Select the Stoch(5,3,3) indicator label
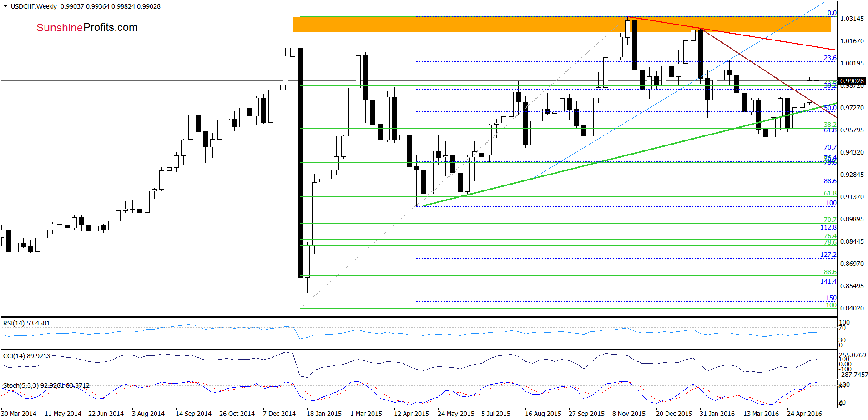Viewport: 868px width, 420px height. (x=46, y=385)
